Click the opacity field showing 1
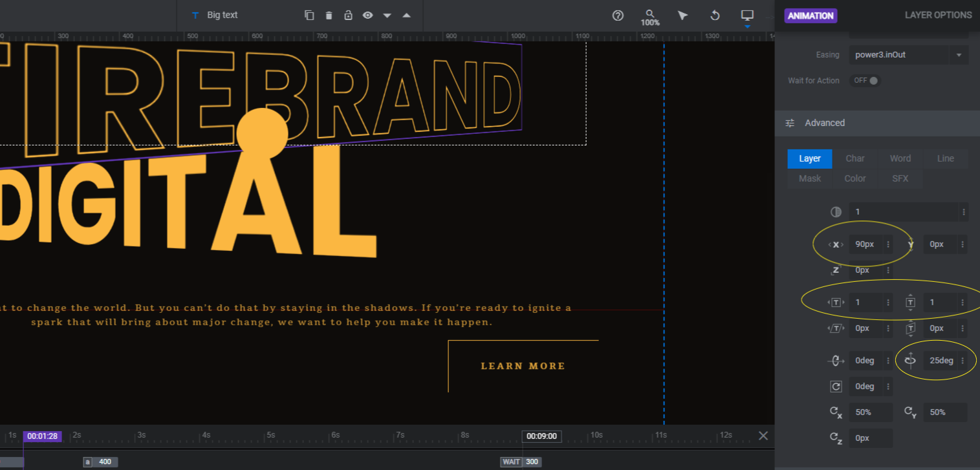 click(x=904, y=212)
